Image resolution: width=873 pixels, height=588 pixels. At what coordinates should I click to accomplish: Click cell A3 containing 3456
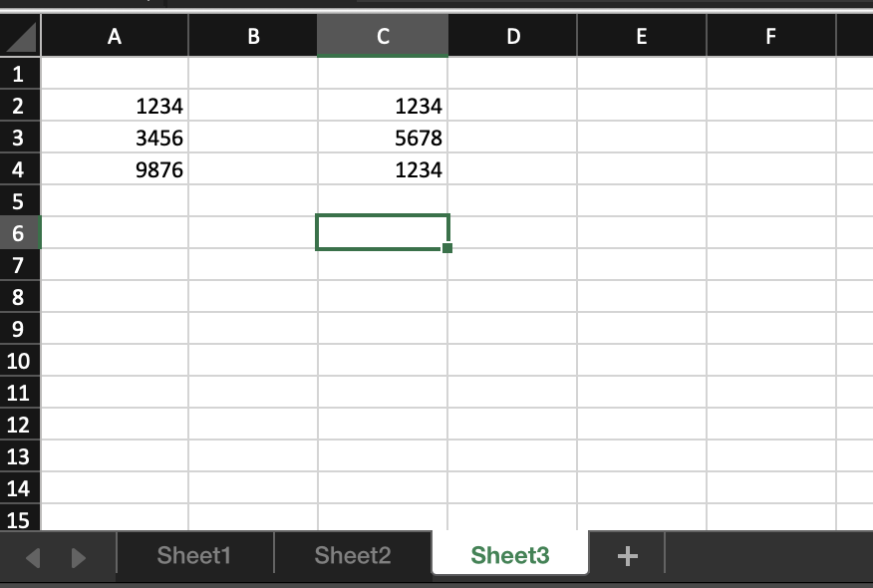pos(115,137)
